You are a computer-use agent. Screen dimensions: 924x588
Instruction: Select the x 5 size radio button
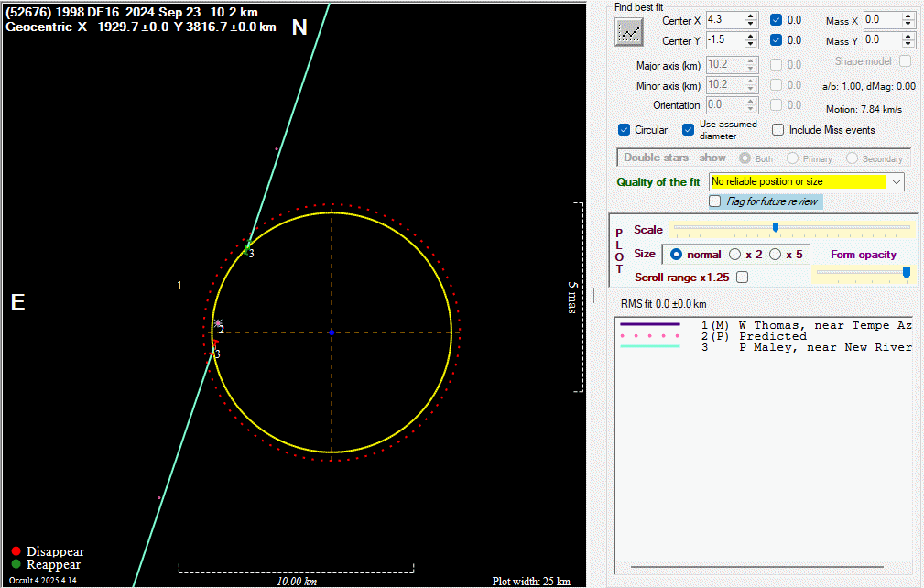(775, 255)
